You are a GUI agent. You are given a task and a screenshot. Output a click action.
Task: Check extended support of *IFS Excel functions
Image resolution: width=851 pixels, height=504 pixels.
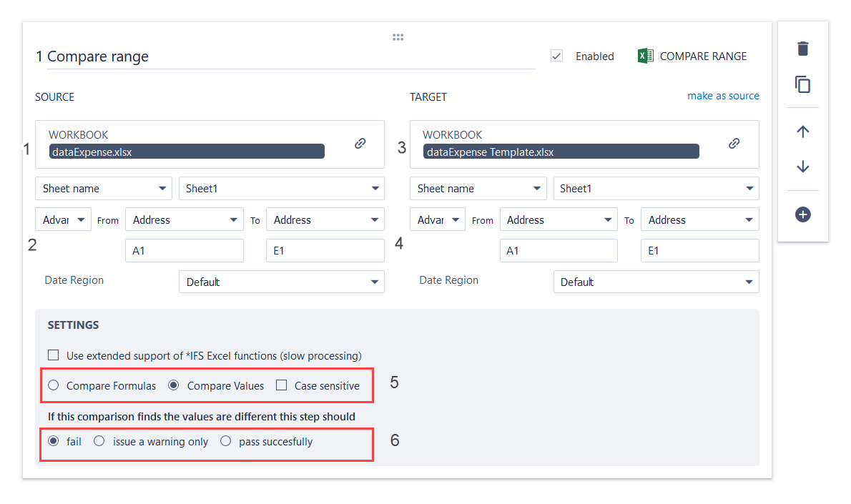pyautogui.click(x=54, y=355)
